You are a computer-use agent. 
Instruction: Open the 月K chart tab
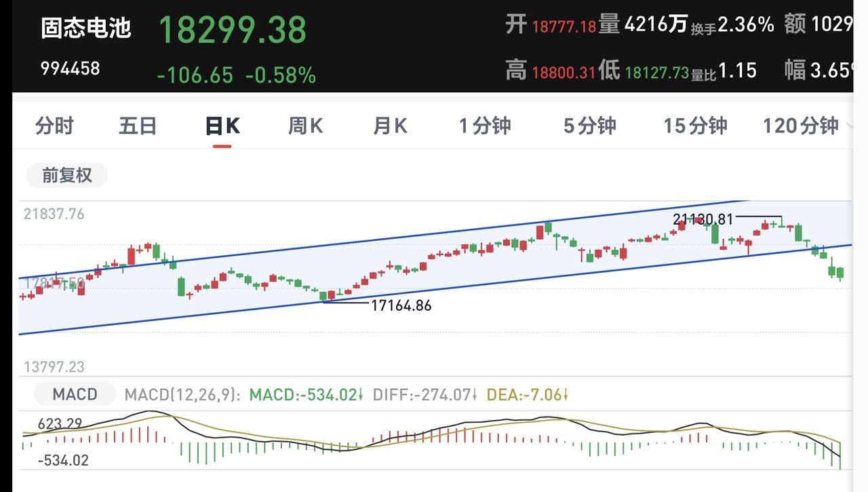(x=390, y=126)
